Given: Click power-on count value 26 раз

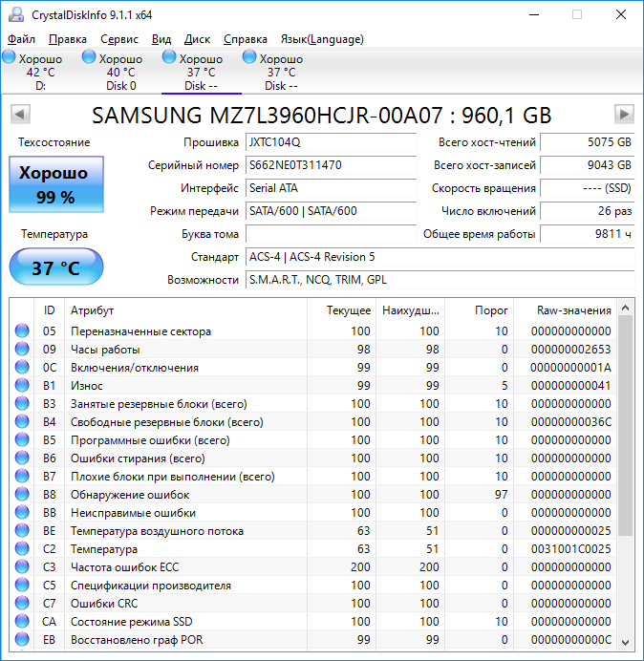Looking at the screenshot, I should pos(587,211).
